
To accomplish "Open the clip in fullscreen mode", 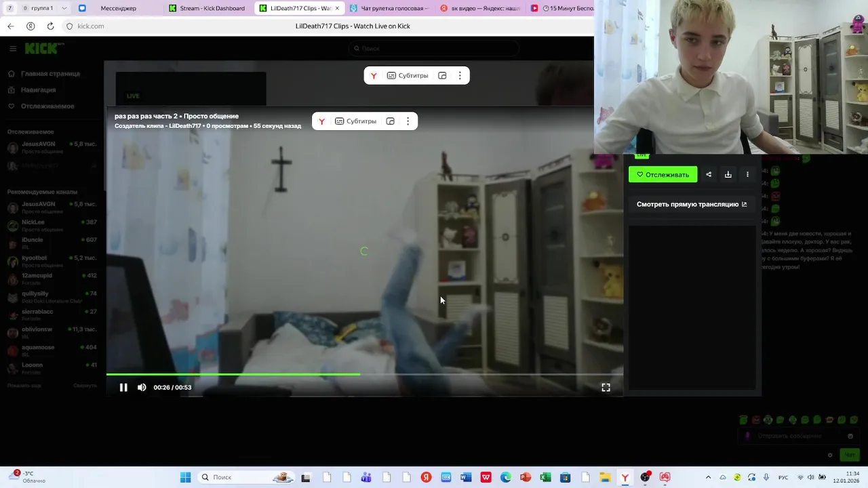I will click(x=606, y=388).
